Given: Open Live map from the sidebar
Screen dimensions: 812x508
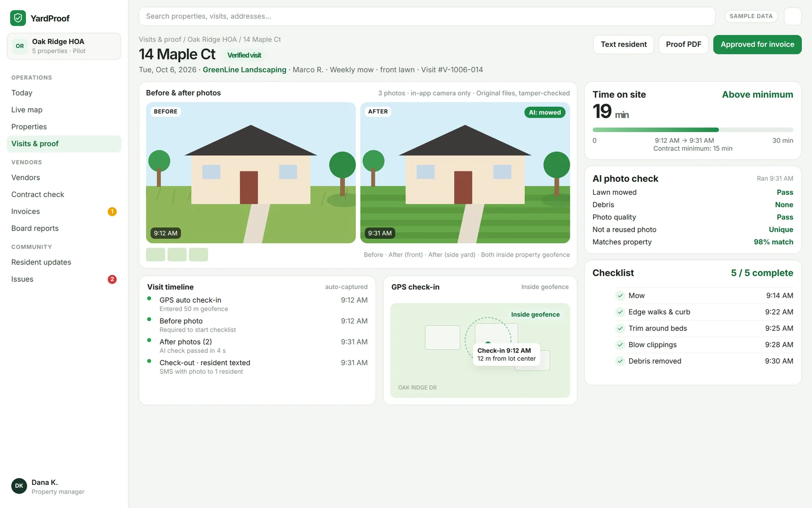Looking at the screenshot, I should click(x=64, y=110).
